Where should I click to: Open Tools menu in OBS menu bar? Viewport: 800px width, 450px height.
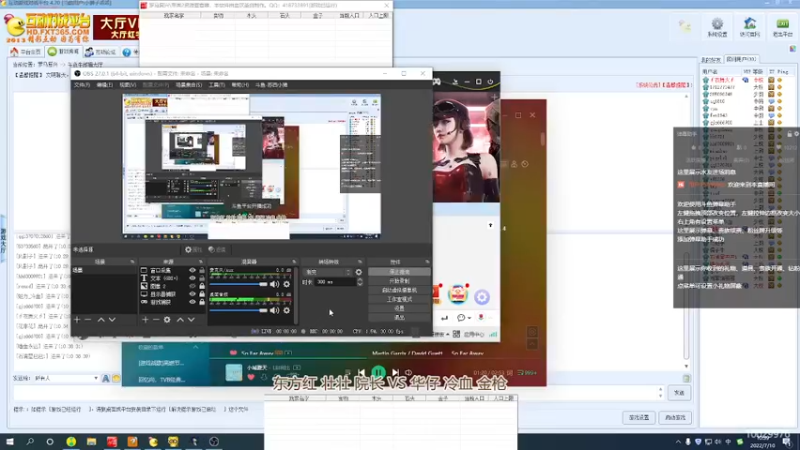pos(216,85)
